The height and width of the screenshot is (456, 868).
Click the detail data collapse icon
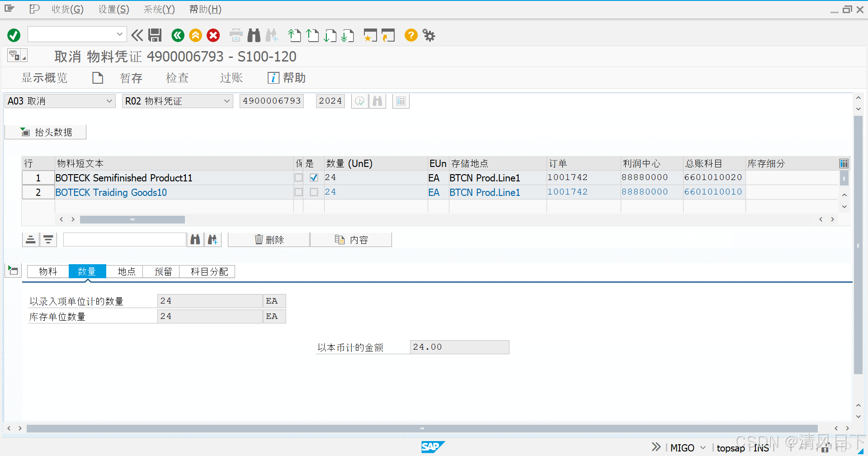pyautogui.click(x=13, y=271)
